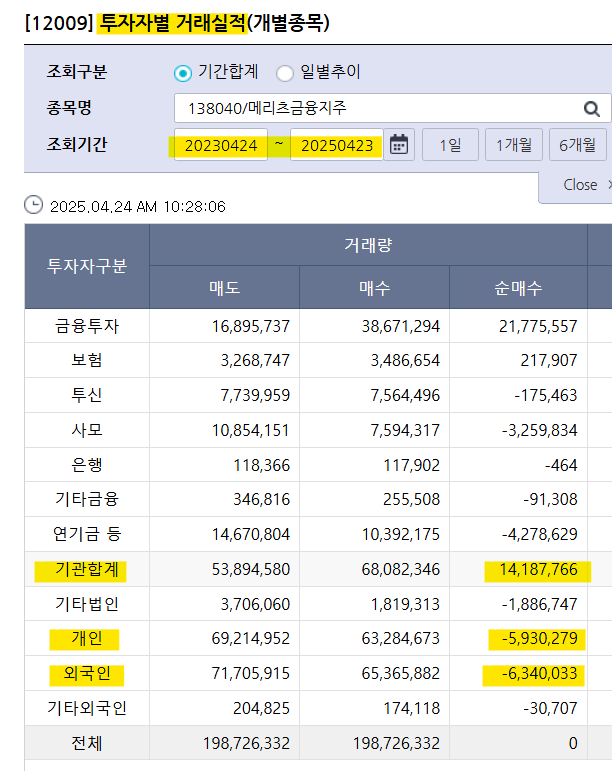Select the 개인 row label
Image resolution: width=612 pixels, height=771 pixels.
click(x=87, y=638)
